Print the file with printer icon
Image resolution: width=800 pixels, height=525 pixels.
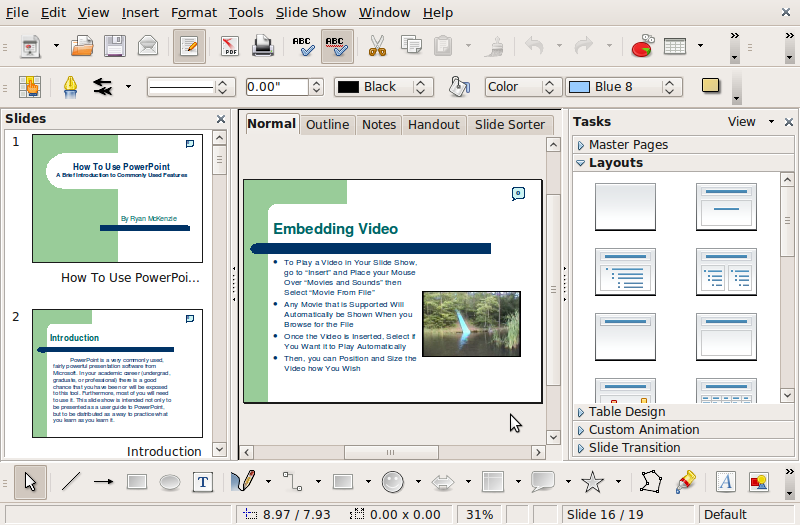click(263, 46)
